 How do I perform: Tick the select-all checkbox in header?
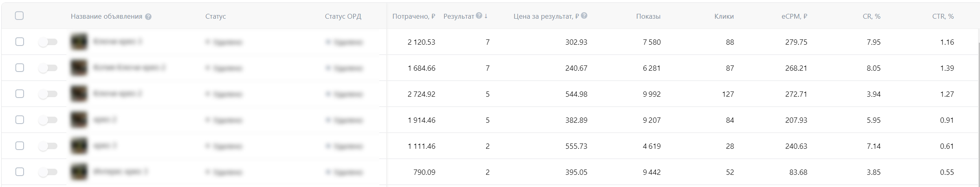[x=19, y=16]
